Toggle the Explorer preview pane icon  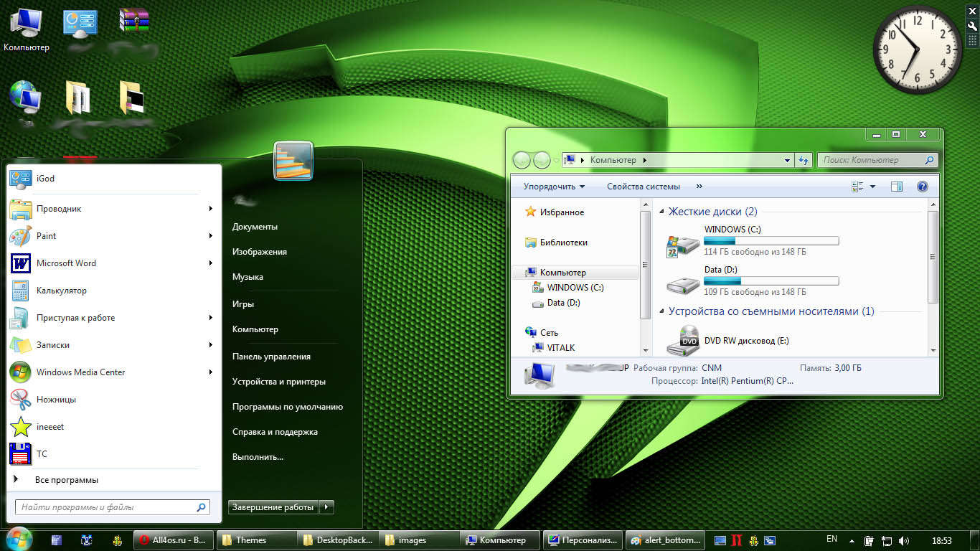pyautogui.click(x=897, y=187)
